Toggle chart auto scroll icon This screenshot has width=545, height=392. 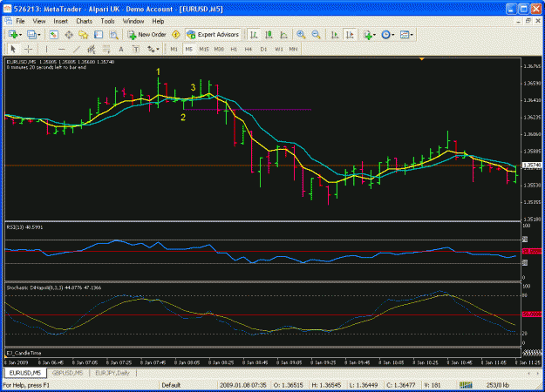335,34
